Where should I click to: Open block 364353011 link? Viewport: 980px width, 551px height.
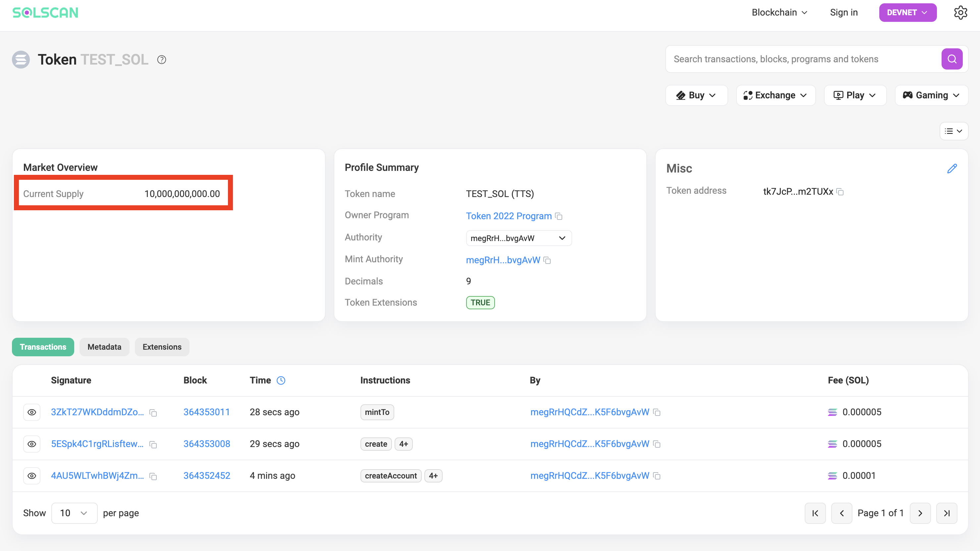tap(207, 412)
